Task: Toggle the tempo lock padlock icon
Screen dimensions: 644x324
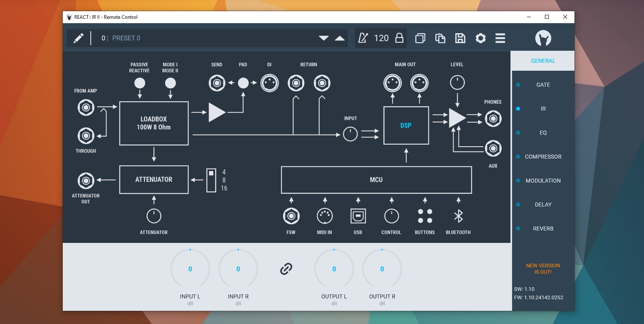Action: click(x=399, y=38)
